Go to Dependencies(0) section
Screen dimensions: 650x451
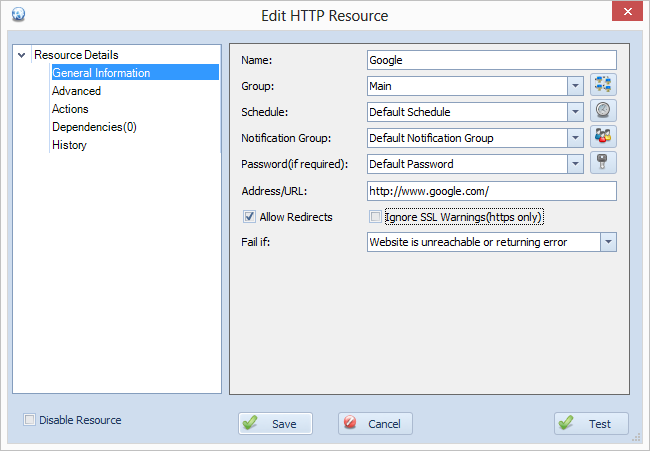[x=94, y=127]
